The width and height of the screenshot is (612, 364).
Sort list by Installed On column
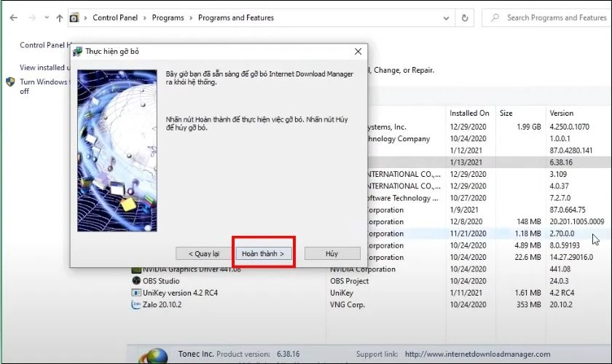469,113
